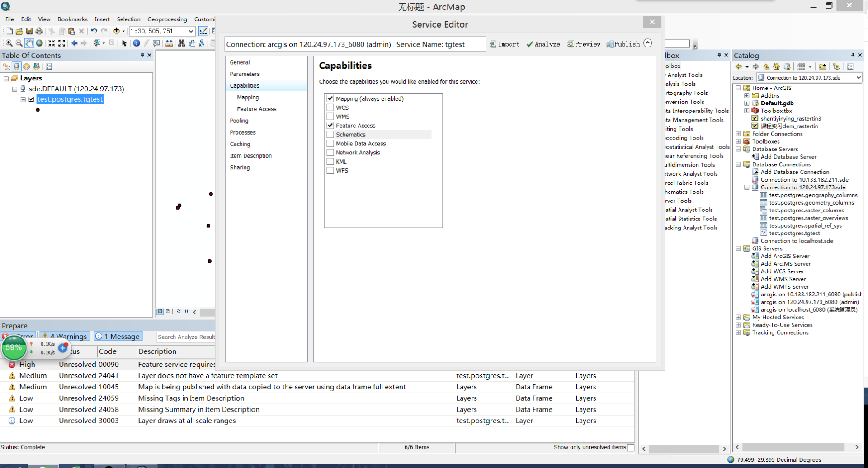This screenshot has width=868, height=468.
Task: Enable the Schematics capability checkbox
Action: (330, 135)
